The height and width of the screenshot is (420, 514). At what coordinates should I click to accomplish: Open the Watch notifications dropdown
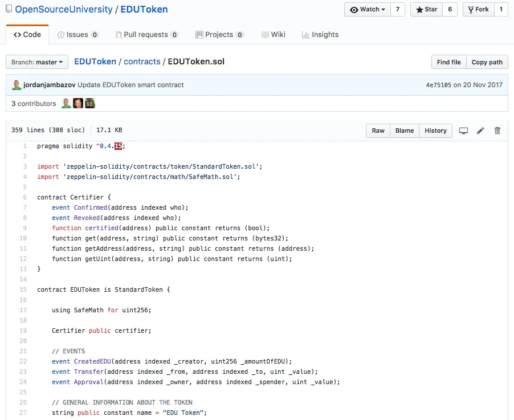click(368, 10)
